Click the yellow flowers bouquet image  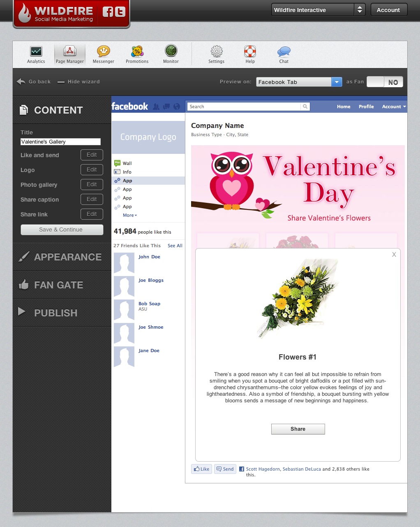(x=298, y=298)
